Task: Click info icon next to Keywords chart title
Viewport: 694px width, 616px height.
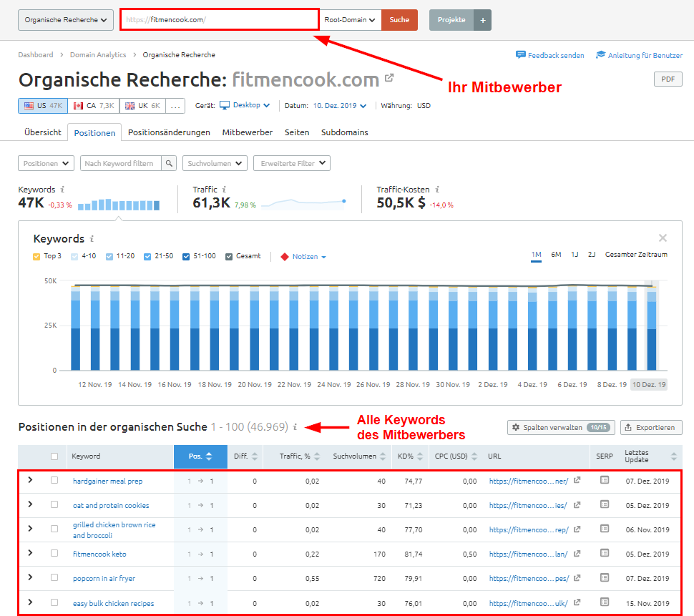Action: [x=92, y=239]
